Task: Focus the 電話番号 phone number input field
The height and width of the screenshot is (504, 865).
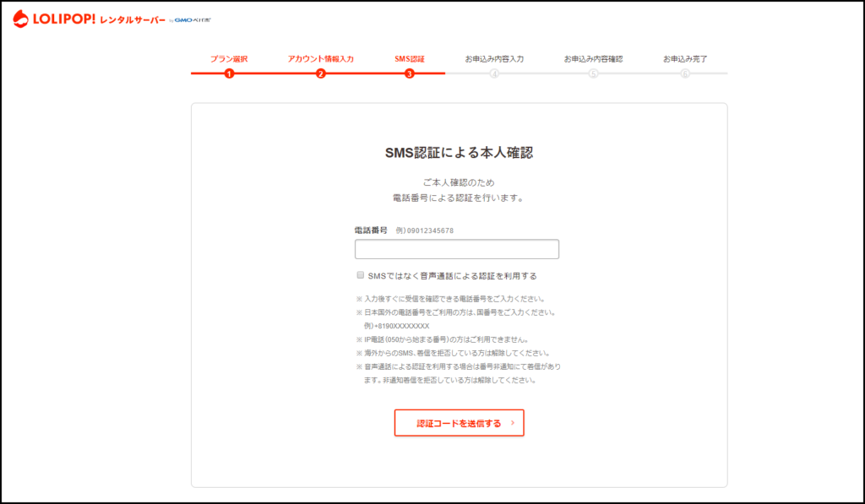Action: (x=457, y=249)
